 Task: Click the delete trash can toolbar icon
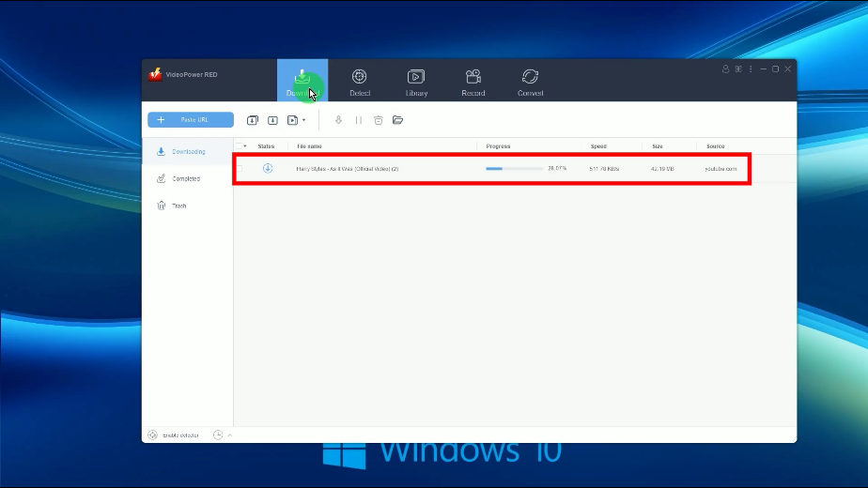(378, 120)
